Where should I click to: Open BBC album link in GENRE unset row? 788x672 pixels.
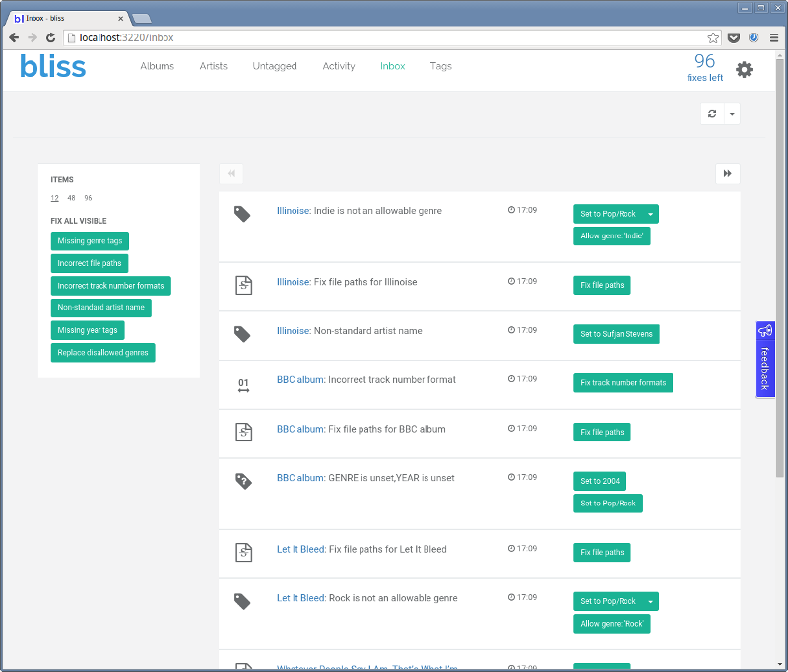pyautogui.click(x=301, y=478)
